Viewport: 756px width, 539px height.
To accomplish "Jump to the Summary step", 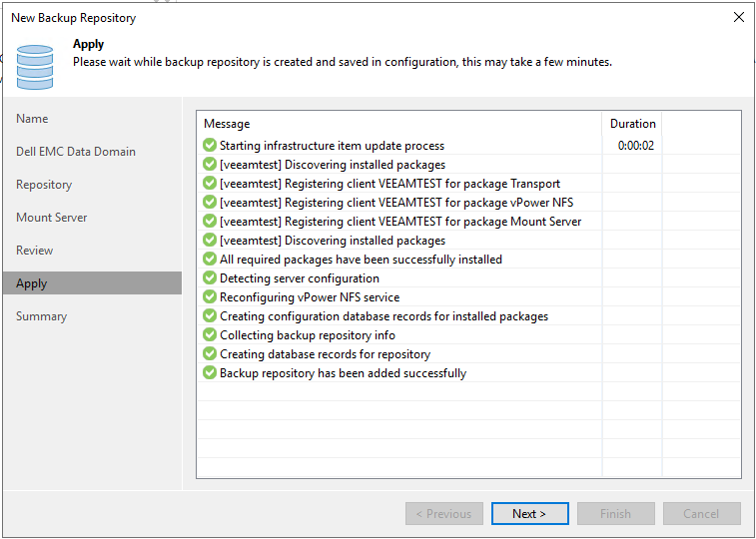I will coord(42,316).
